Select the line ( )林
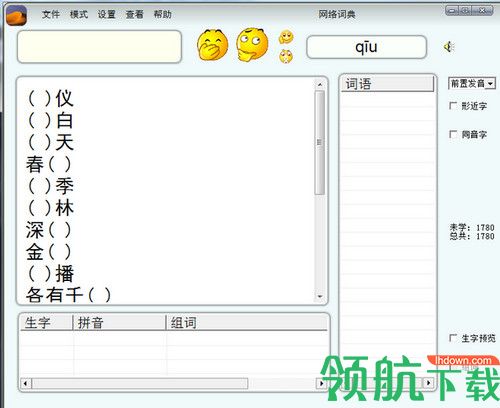Image resolution: width=500 pixels, height=408 pixels. click(50, 208)
